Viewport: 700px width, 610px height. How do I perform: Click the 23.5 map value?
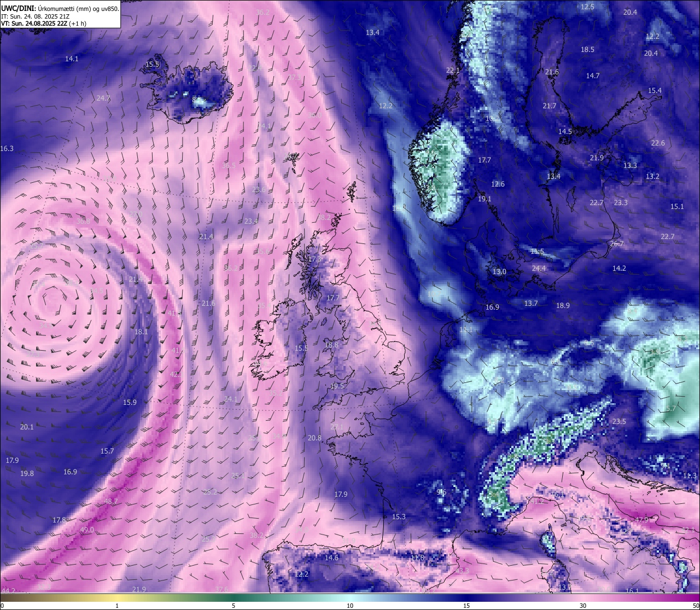pos(619,421)
